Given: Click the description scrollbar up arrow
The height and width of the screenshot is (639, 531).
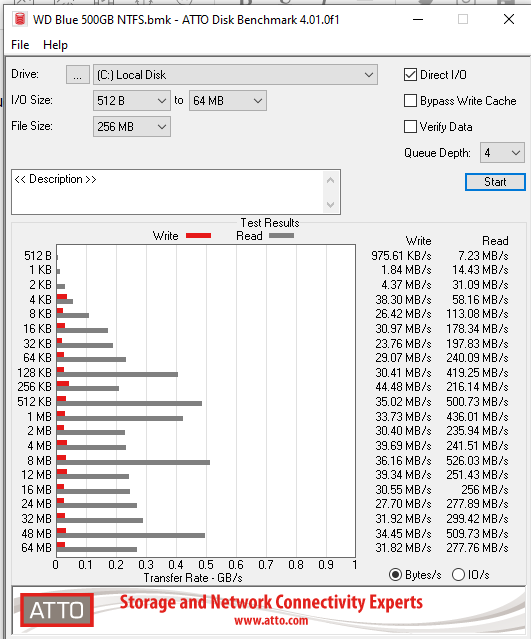Looking at the screenshot, I should click(x=330, y=180).
